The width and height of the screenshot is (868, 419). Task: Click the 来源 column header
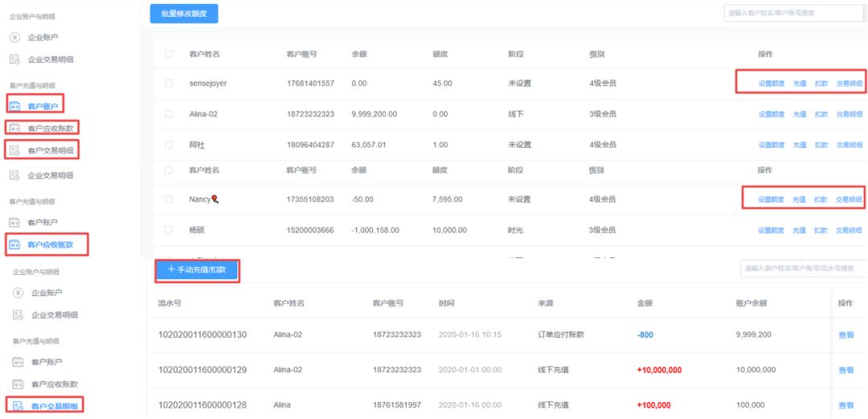[x=546, y=303]
